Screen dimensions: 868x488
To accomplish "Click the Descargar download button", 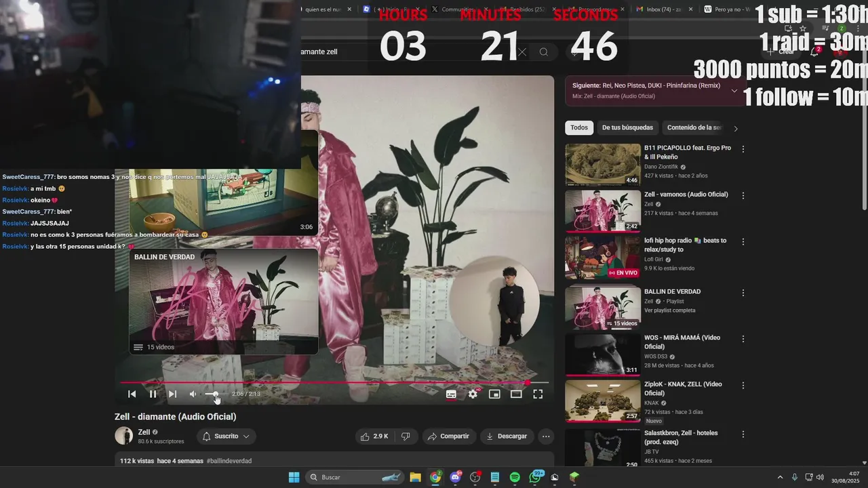I will (507, 436).
